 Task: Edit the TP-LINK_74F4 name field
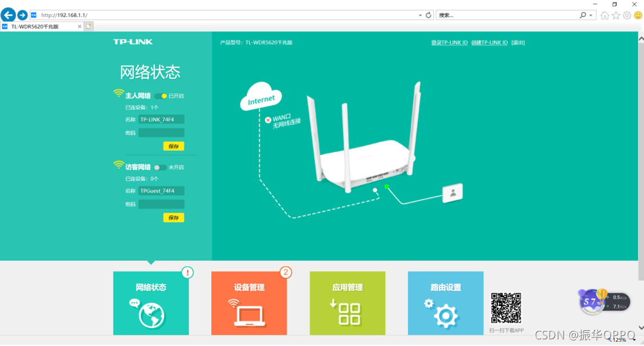click(161, 120)
